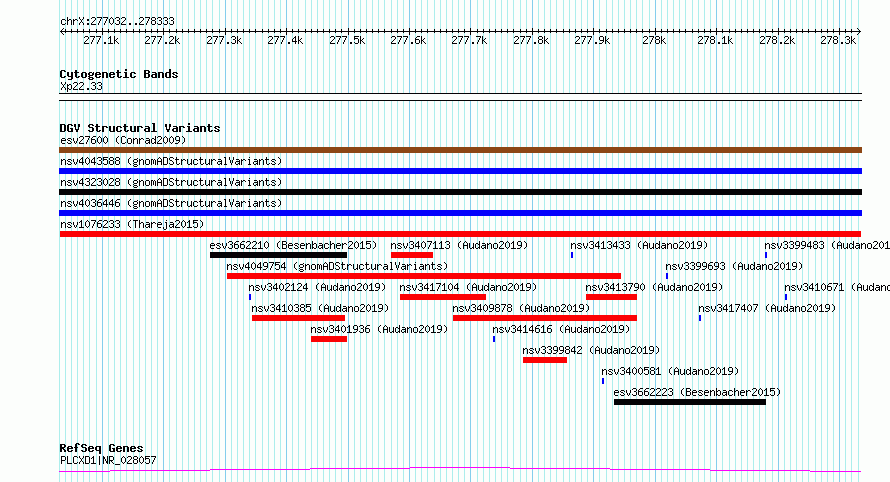Click the red nsv3410385 variant bar

tap(299, 318)
